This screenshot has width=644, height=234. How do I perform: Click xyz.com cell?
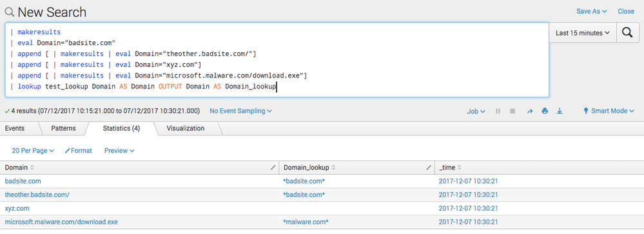tap(17, 208)
